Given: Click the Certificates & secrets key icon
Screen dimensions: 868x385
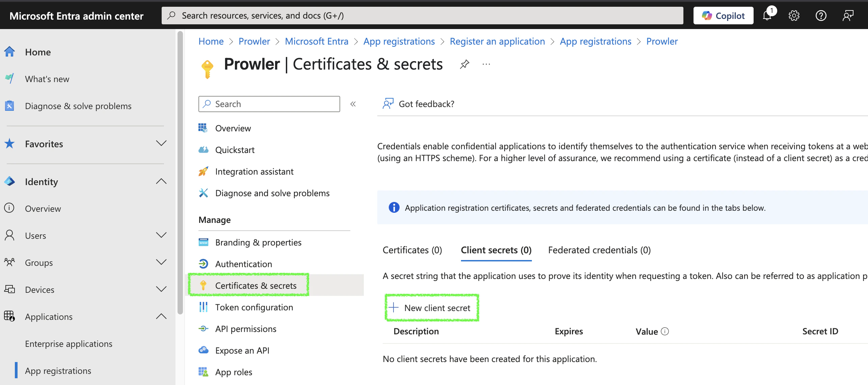Looking at the screenshot, I should click(x=204, y=285).
